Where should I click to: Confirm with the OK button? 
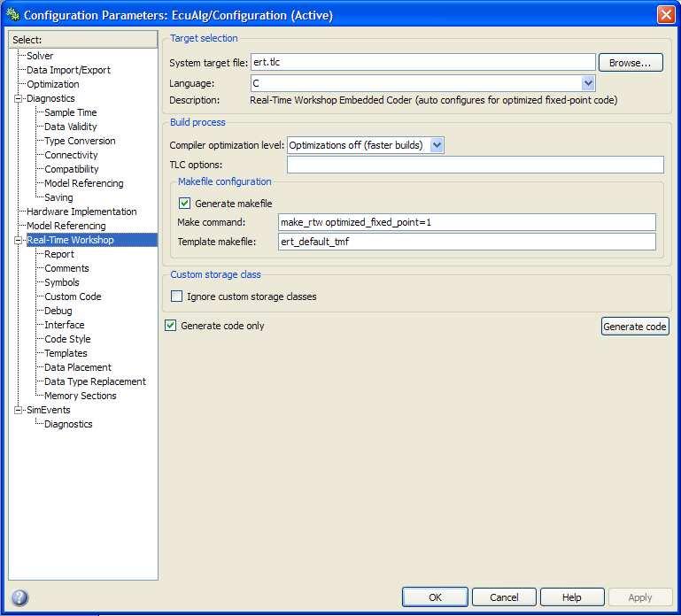pos(435,597)
